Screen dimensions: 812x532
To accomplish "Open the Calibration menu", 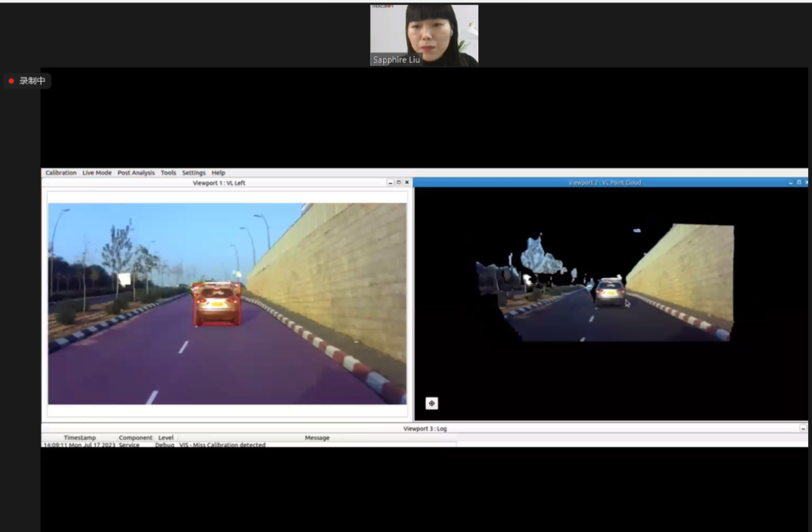I will coord(61,173).
